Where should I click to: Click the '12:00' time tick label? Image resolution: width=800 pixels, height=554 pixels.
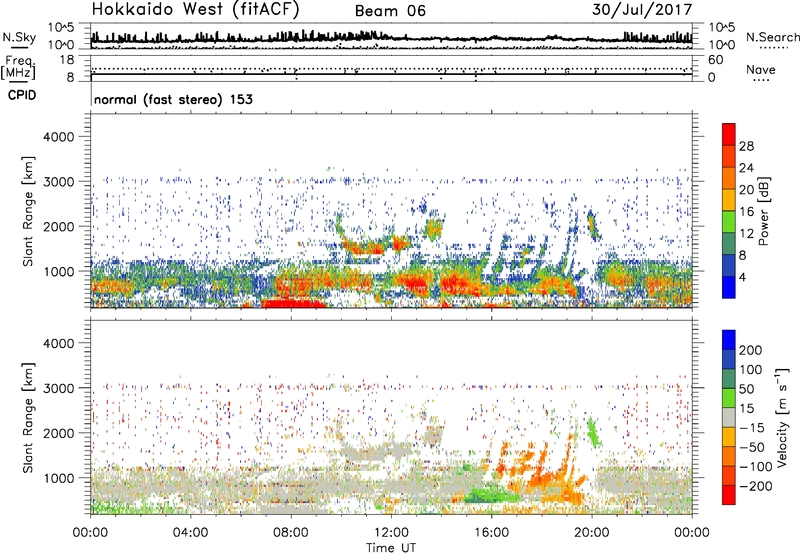391,533
